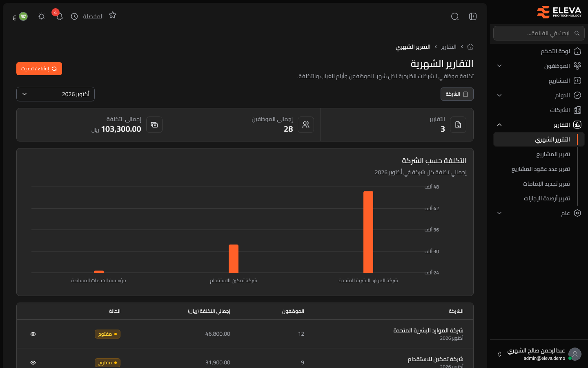Click the شركة تمكين للاستقدام chart bar
588x368 pixels.
(234, 258)
